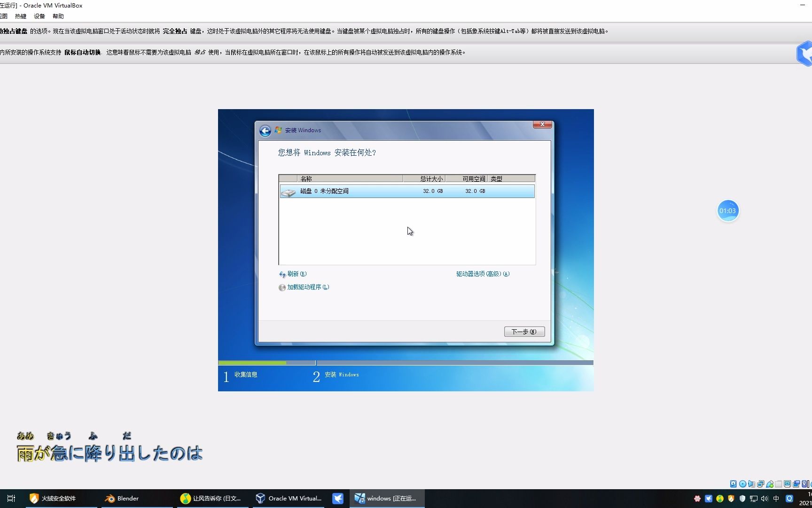The width and height of the screenshot is (812, 508).
Task: Open the volume speaker tray icon
Action: click(x=765, y=499)
